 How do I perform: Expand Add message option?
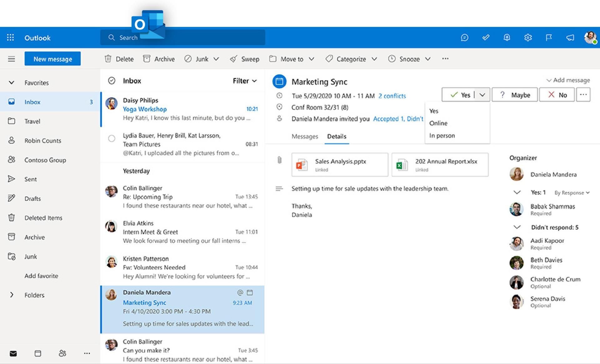[568, 80]
